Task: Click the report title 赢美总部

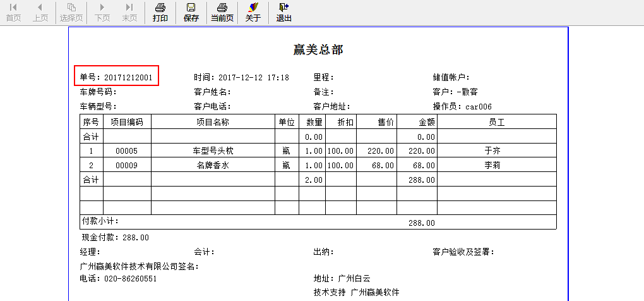Action: tap(318, 49)
